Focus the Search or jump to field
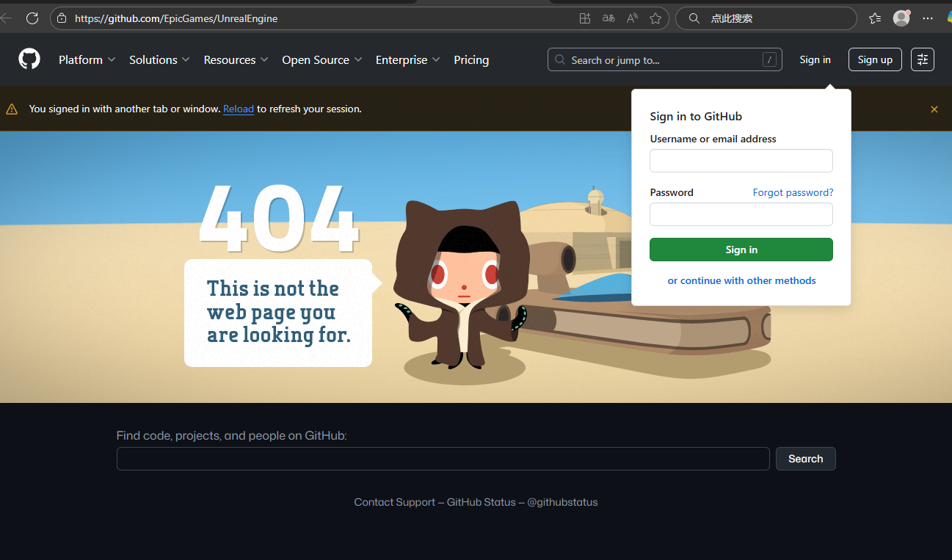 (665, 59)
